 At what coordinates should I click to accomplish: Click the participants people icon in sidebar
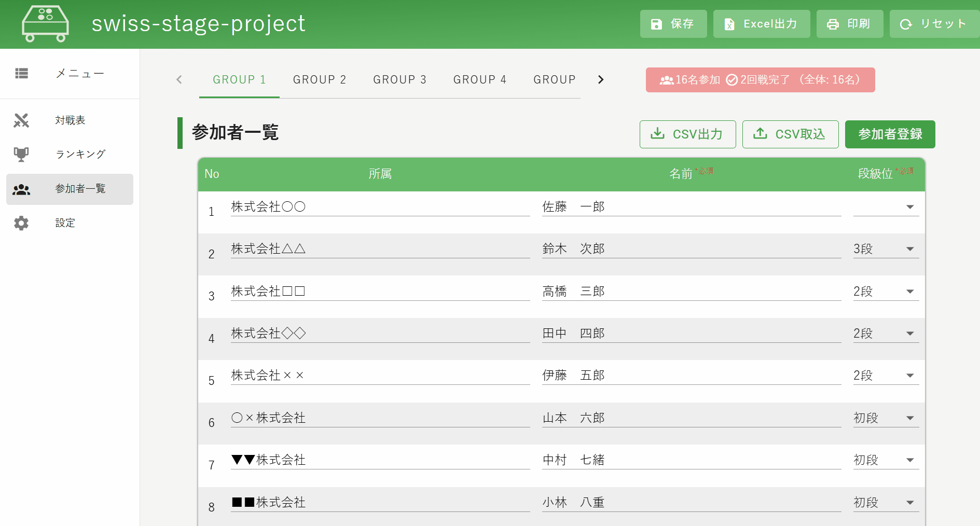tap(21, 189)
